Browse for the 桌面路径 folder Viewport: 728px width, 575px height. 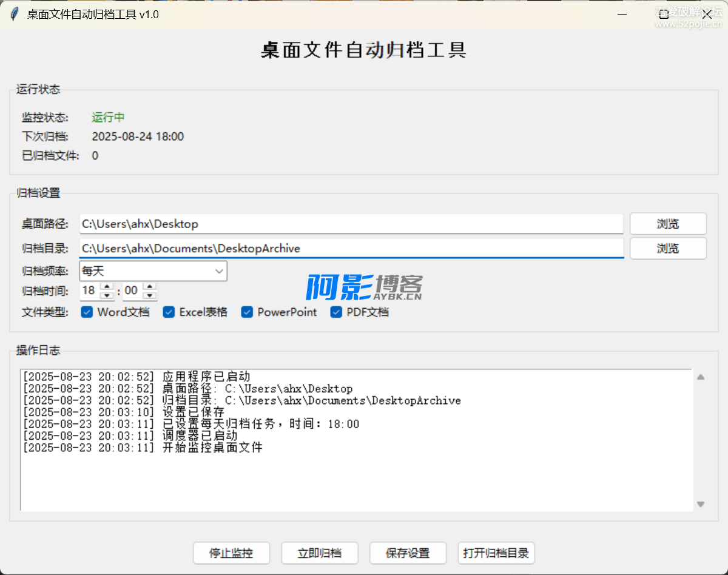pos(668,224)
